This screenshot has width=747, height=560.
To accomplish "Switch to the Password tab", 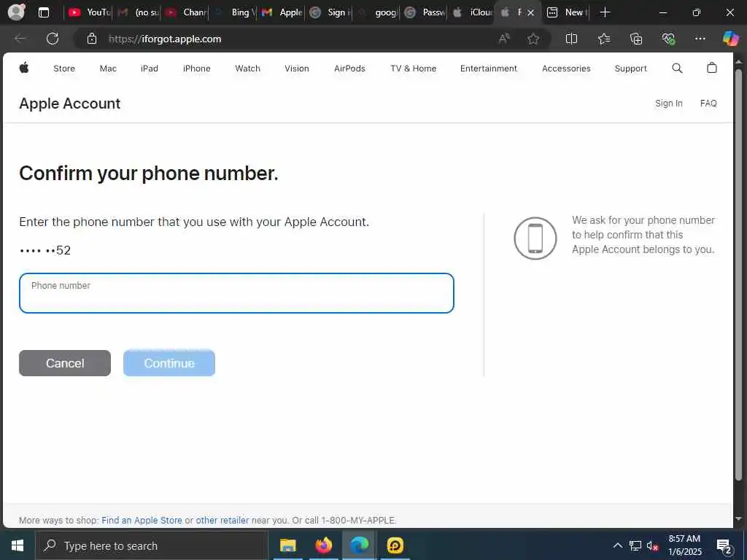I will pos(425,12).
